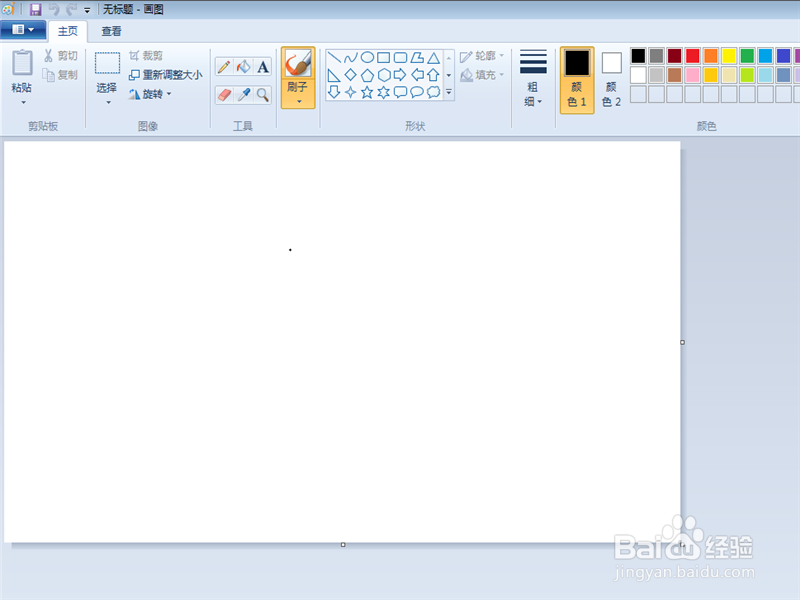
Task: Pick the dark red color swatch
Action: click(674, 56)
